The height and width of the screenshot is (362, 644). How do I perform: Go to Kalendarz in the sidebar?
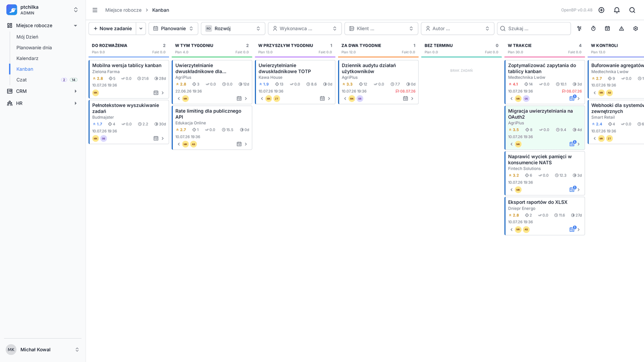pos(27,58)
